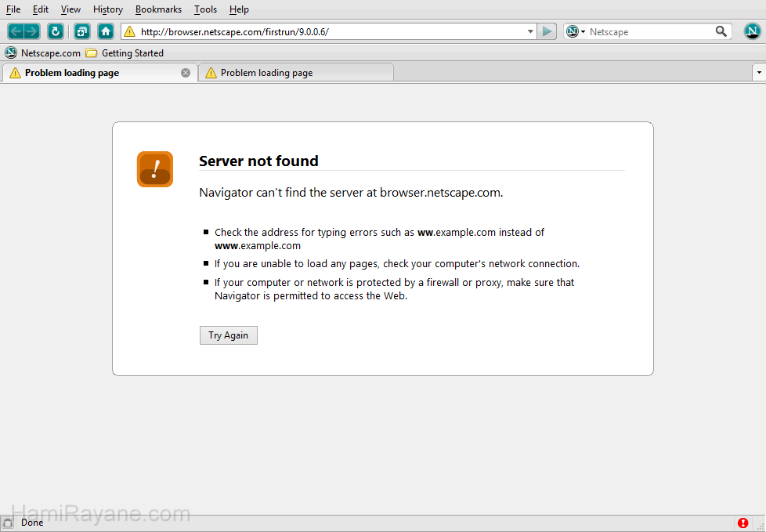Screen dimensions: 766x532
Task: Click the orange exclamation error icon
Action: click(x=155, y=169)
